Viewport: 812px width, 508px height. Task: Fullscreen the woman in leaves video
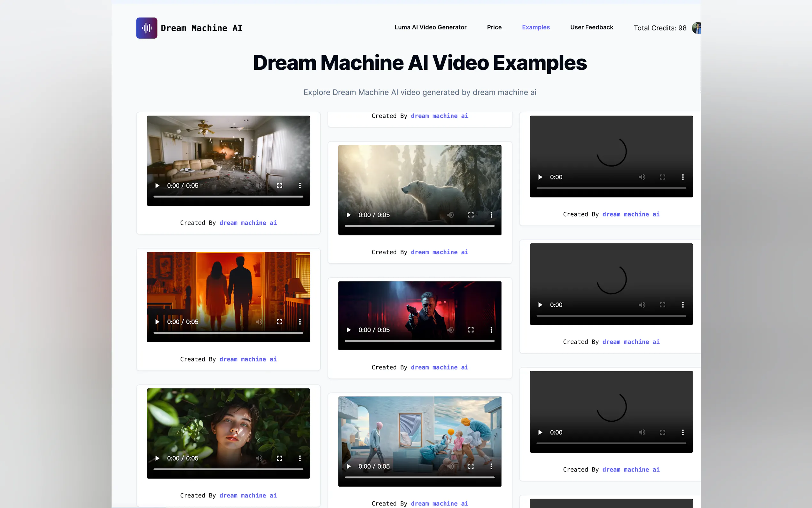coord(279,458)
